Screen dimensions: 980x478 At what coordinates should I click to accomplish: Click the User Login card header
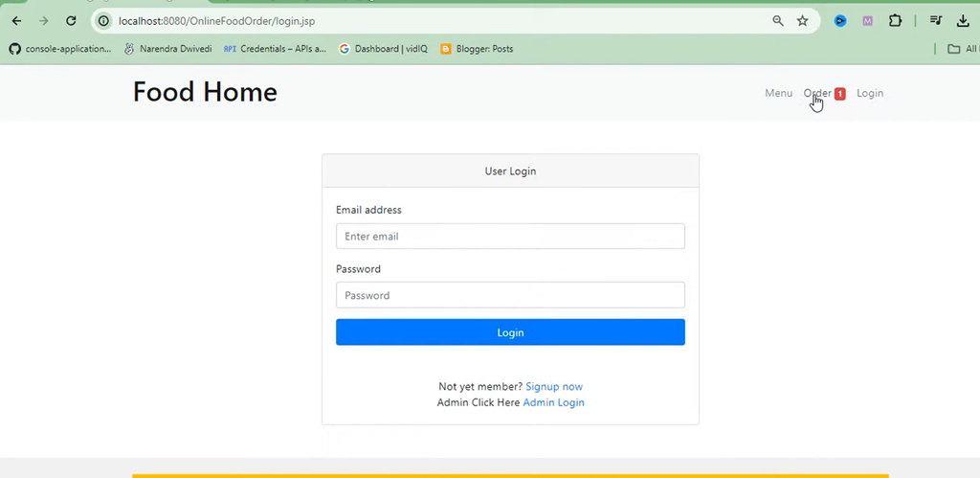tap(511, 171)
